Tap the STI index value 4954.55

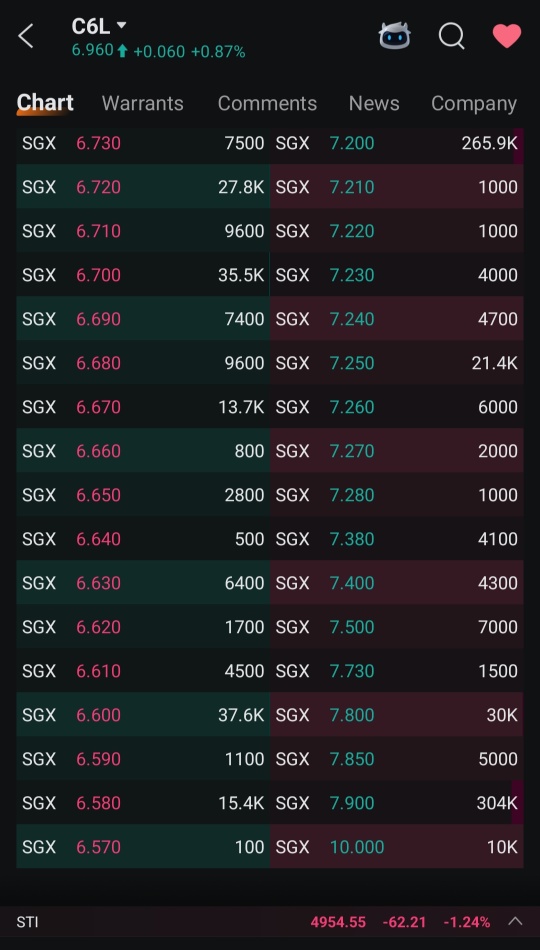pos(338,922)
